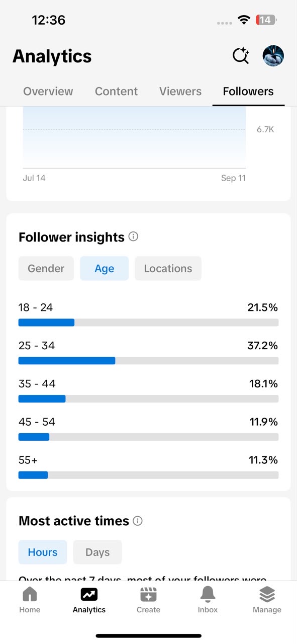Select the Gender filter chip
The image size is (297, 644).
point(46,268)
